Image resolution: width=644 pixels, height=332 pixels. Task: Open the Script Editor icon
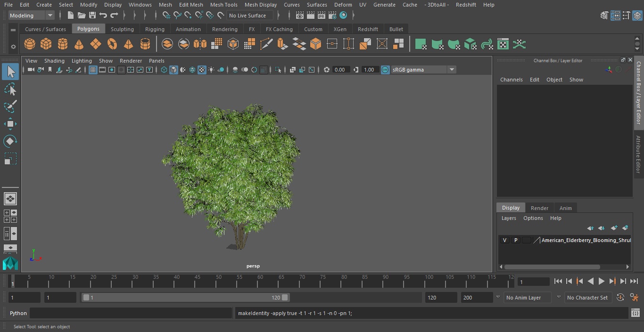click(x=635, y=313)
